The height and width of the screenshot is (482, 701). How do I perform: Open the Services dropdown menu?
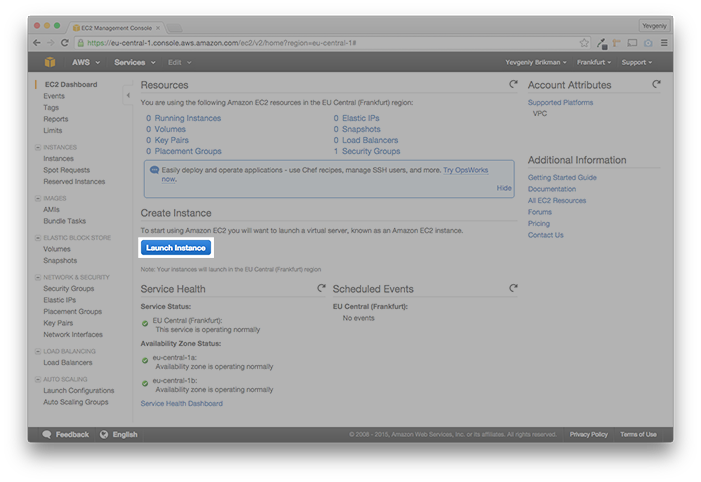[x=133, y=62]
